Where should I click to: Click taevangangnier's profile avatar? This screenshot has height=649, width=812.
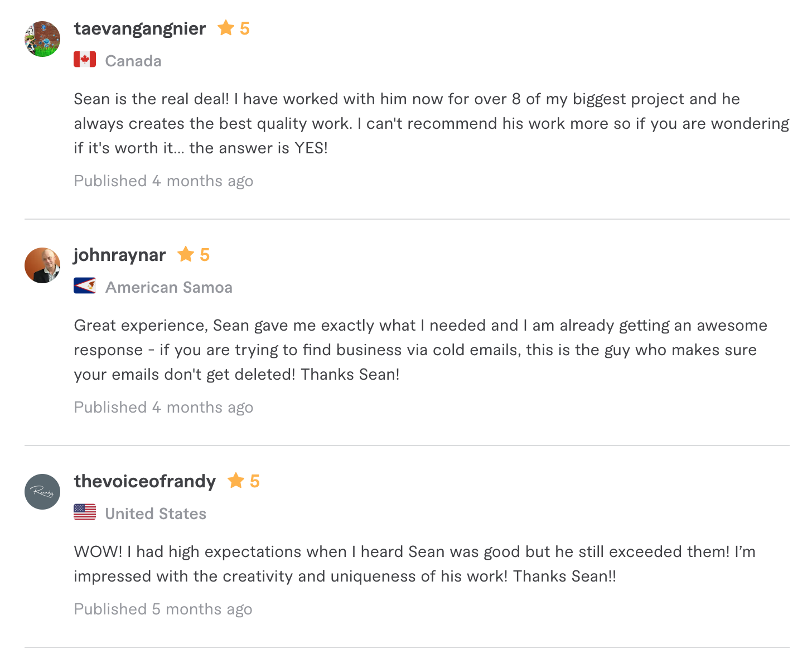[42, 39]
